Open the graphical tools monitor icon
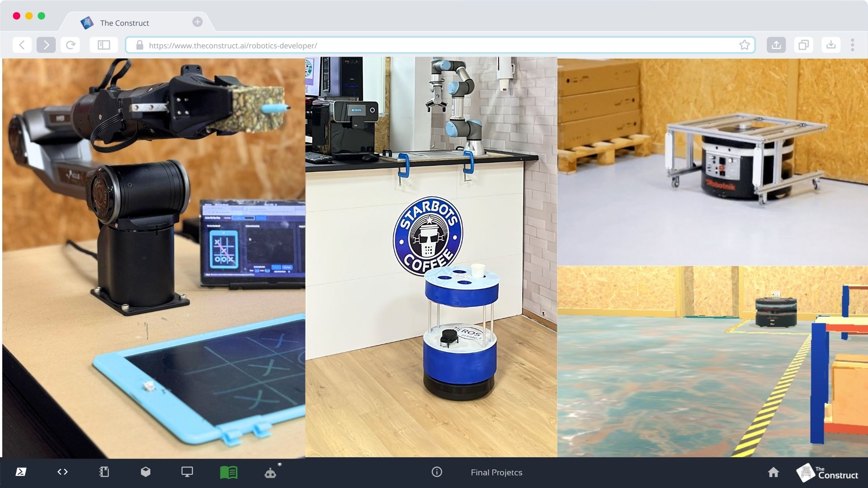 (x=187, y=472)
